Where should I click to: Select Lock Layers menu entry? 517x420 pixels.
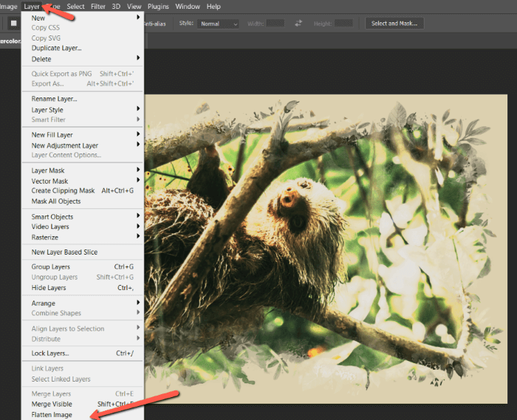click(x=49, y=353)
